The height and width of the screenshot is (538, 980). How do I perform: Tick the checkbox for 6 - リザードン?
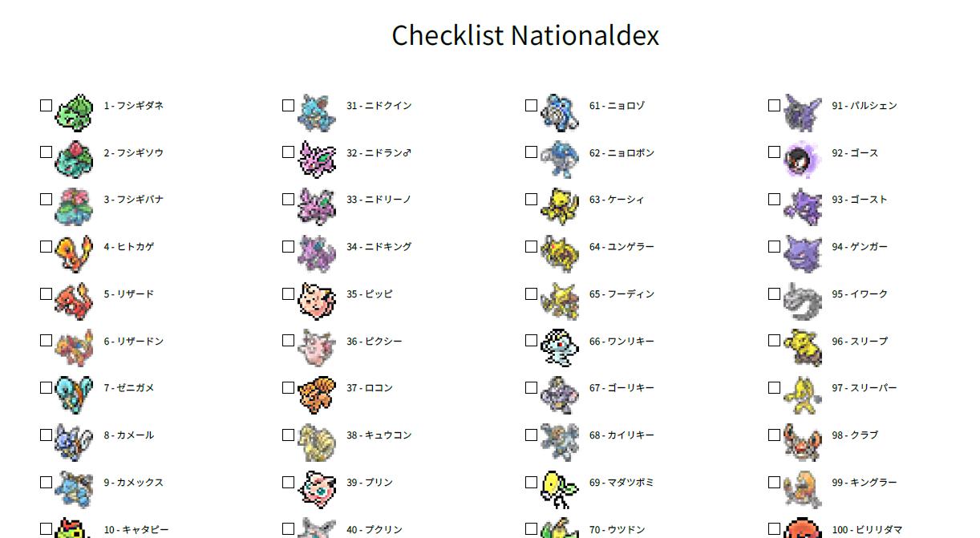pyautogui.click(x=46, y=340)
